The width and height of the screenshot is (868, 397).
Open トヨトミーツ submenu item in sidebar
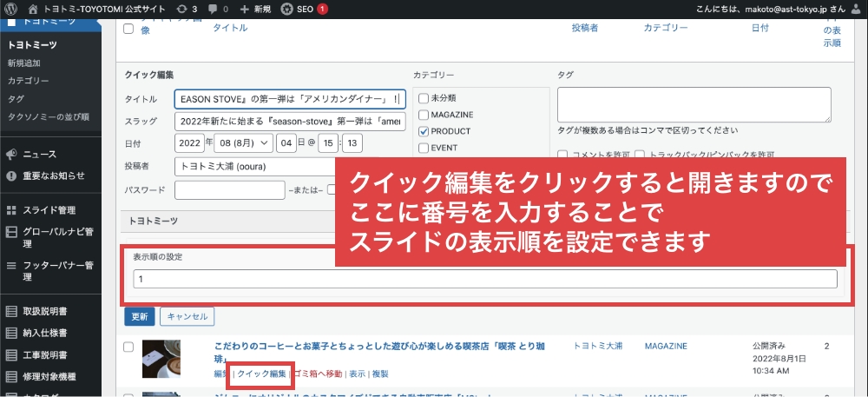pyautogui.click(x=33, y=45)
